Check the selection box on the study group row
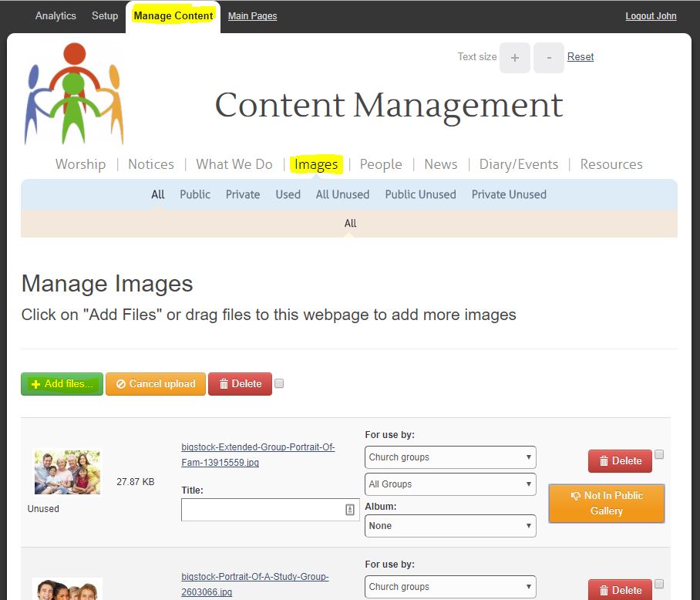This screenshot has width=700, height=600. pyautogui.click(x=659, y=583)
